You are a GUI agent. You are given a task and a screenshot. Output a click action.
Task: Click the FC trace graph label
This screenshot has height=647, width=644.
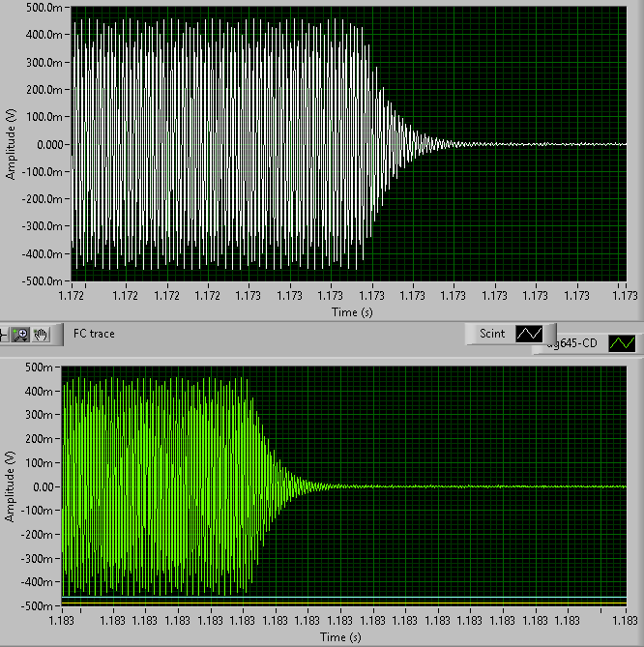pos(94,334)
